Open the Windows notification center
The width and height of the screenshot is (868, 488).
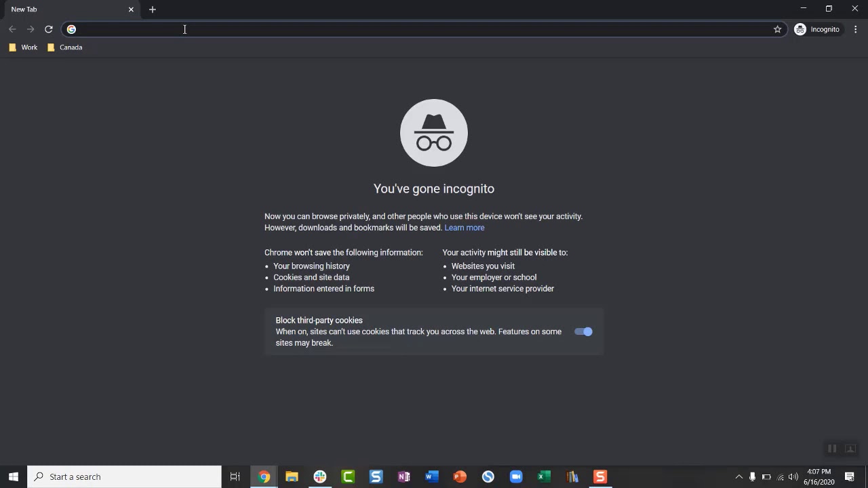(x=850, y=476)
